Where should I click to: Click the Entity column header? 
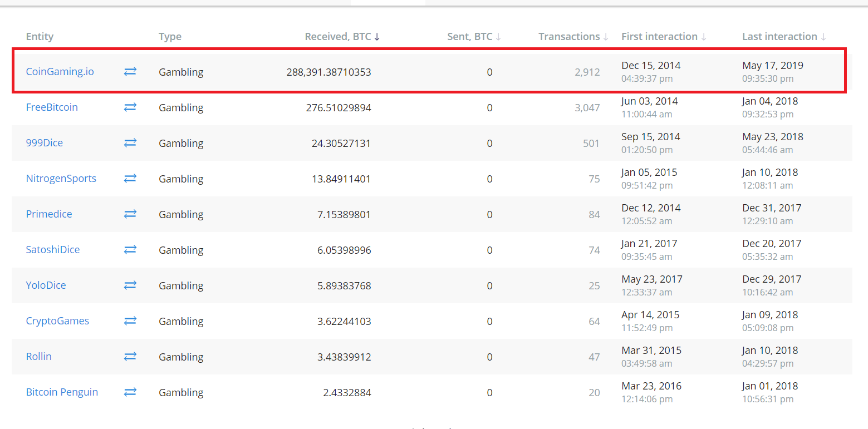click(40, 37)
